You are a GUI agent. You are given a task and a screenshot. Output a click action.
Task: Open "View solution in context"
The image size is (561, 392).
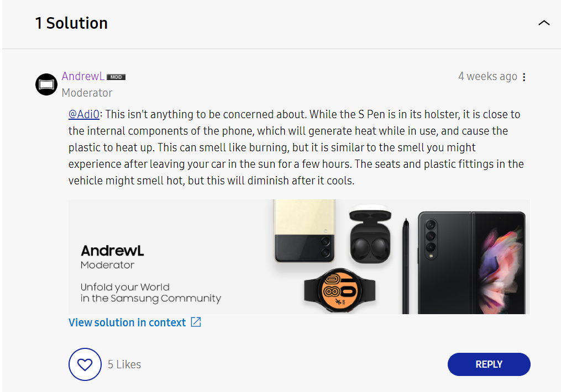tap(127, 322)
